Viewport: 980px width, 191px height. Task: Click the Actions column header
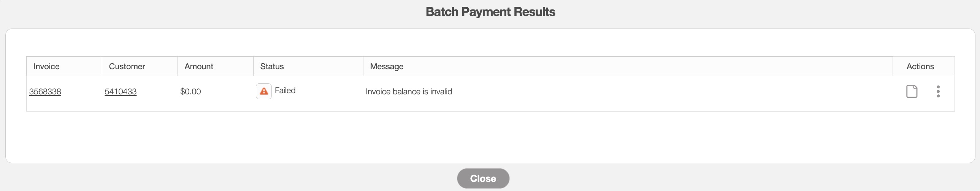tap(920, 67)
